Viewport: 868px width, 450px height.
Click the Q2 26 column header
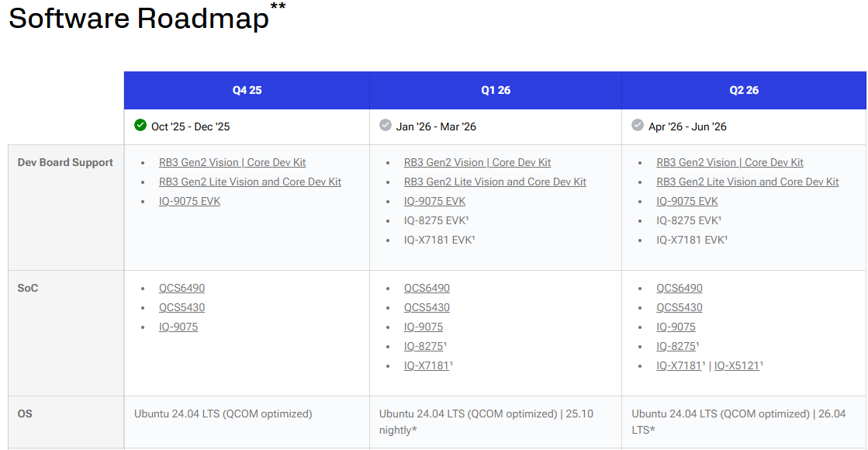click(744, 90)
